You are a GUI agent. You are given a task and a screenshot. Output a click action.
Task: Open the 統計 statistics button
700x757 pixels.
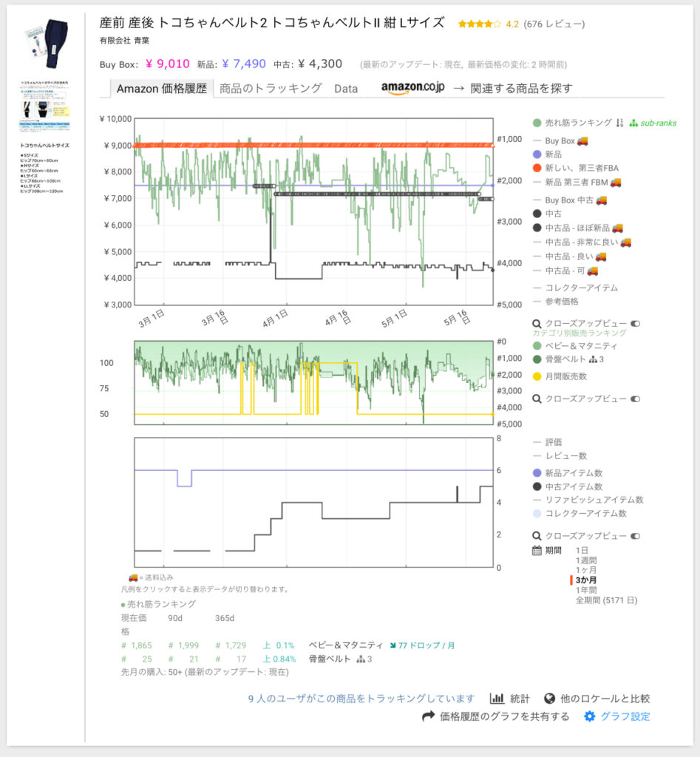click(510, 699)
